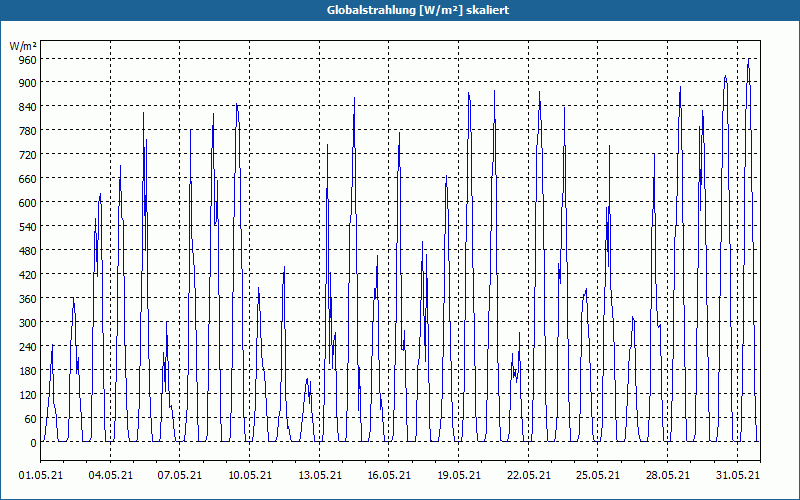Click the 04.05.21 date label
The height and width of the screenshot is (500, 800).
[110, 476]
